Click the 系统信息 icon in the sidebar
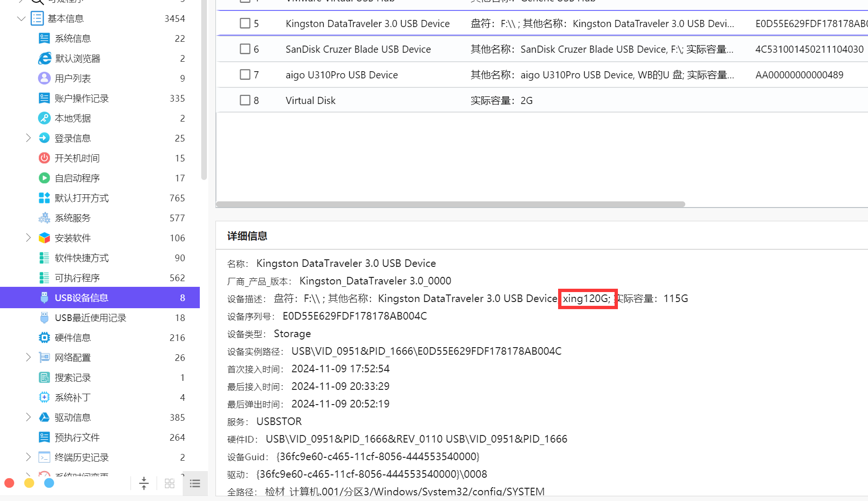Screen dimensions: 868x501 [44, 38]
